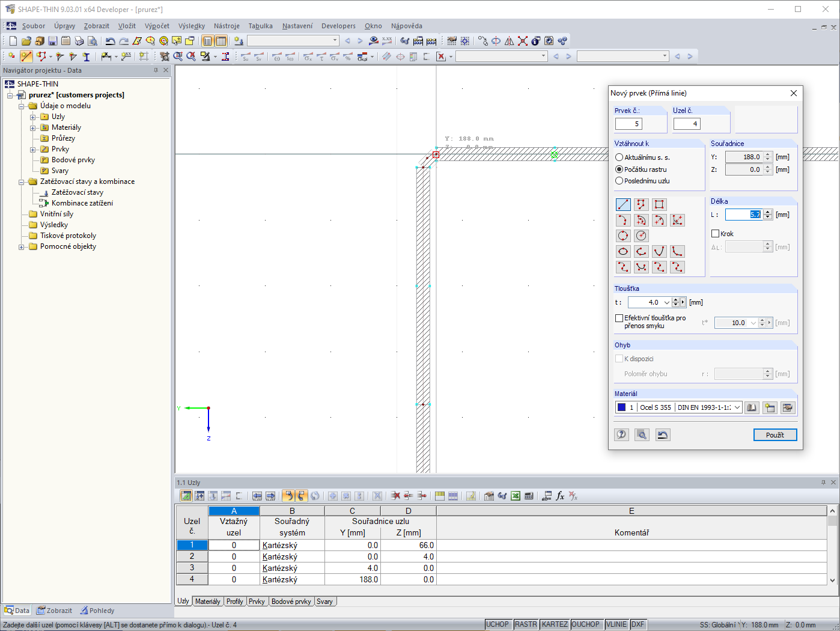
Task: Select the circle element type icon
Action: click(623, 236)
